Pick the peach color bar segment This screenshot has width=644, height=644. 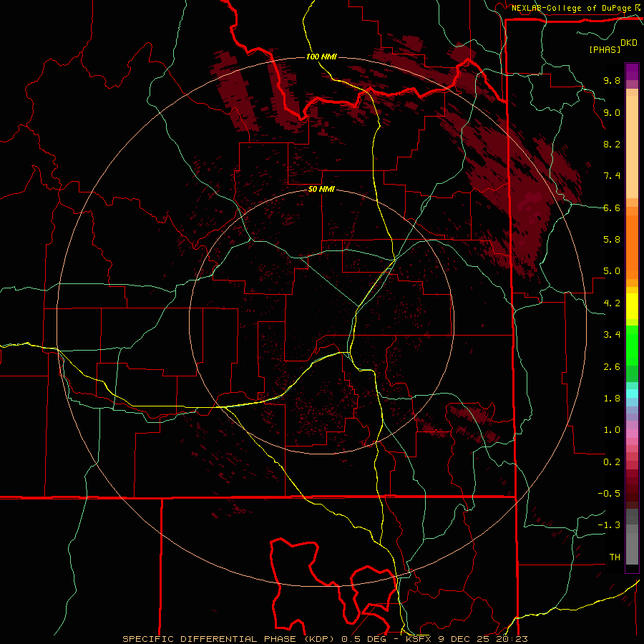[x=632, y=147]
